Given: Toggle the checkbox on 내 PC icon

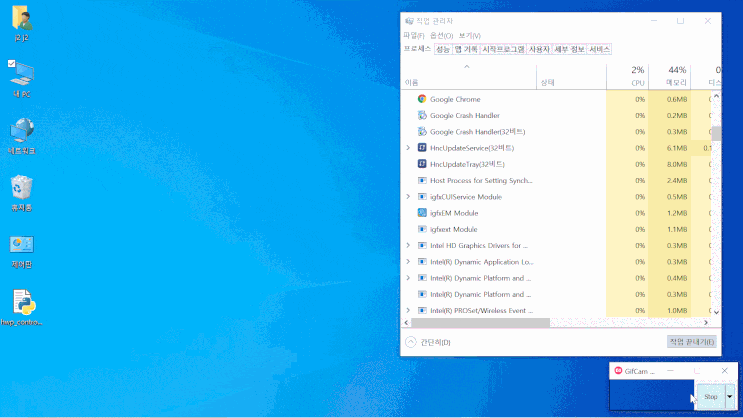Looking at the screenshot, I should 11,64.
